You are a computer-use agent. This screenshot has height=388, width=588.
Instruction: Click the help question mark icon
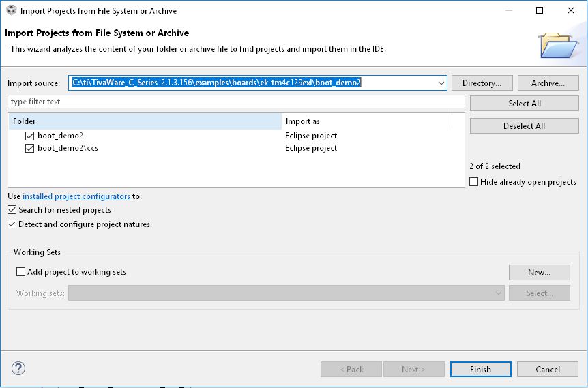click(x=18, y=368)
